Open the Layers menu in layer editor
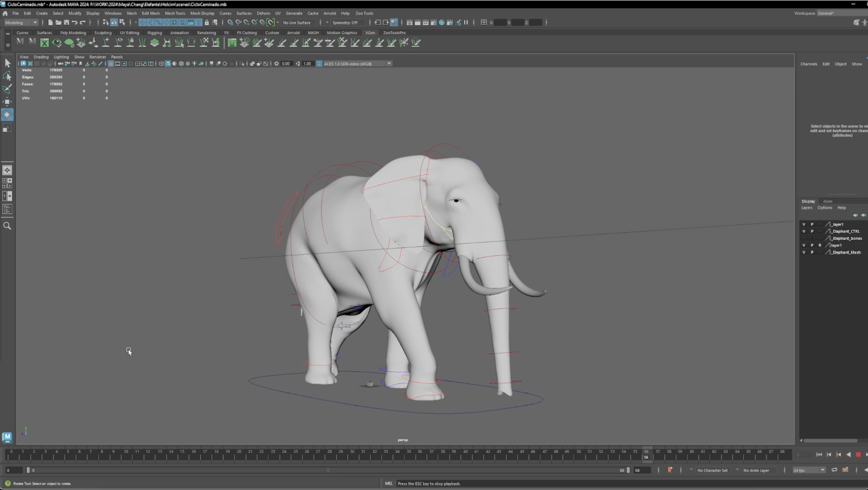 tap(807, 208)
